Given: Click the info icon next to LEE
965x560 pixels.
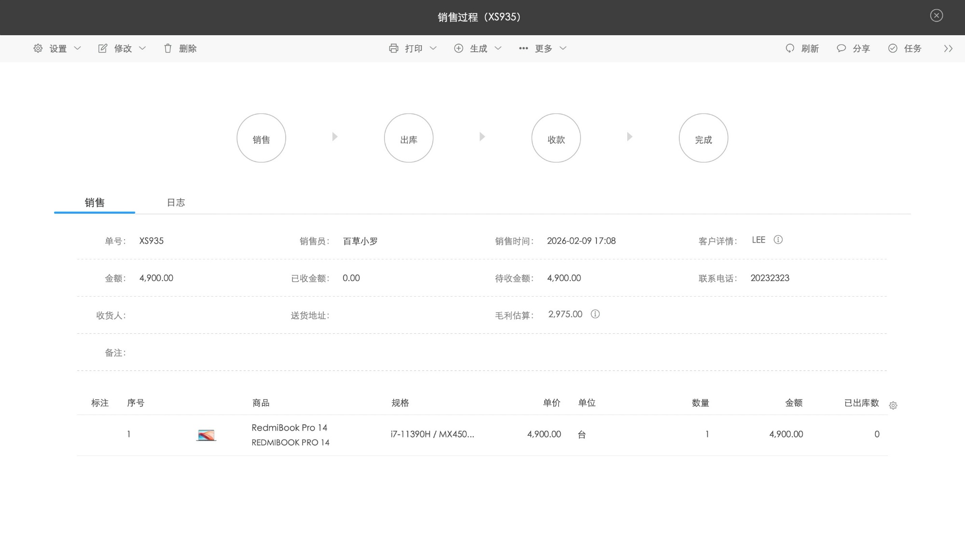Looking at the screenshot, I should coord(778,240).
